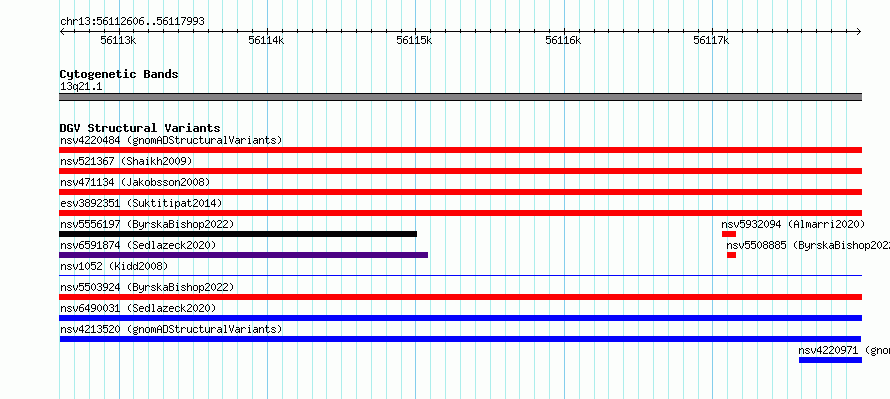Select the thin blue nsv1052 line
The image size is (890, 399).
pyautogui.click(x=460, y=275)
